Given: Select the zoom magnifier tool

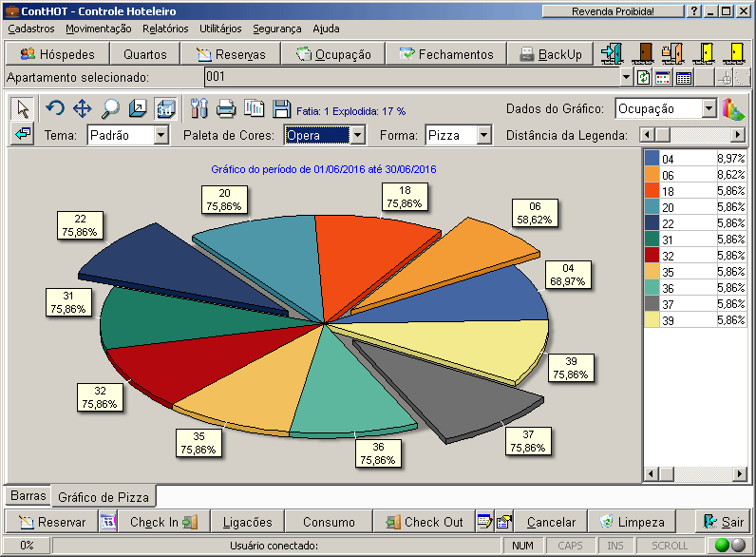Looking at the screenshot, I should [x=110, y=108].
